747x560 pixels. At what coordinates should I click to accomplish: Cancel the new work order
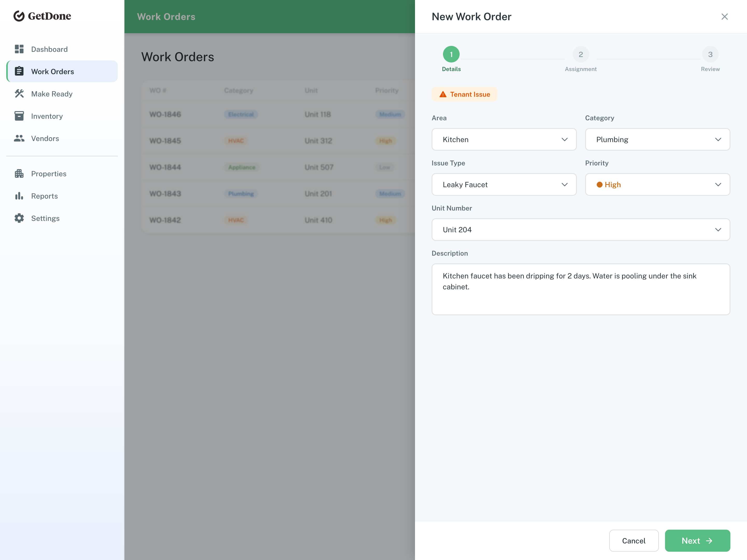pos(634,540)
